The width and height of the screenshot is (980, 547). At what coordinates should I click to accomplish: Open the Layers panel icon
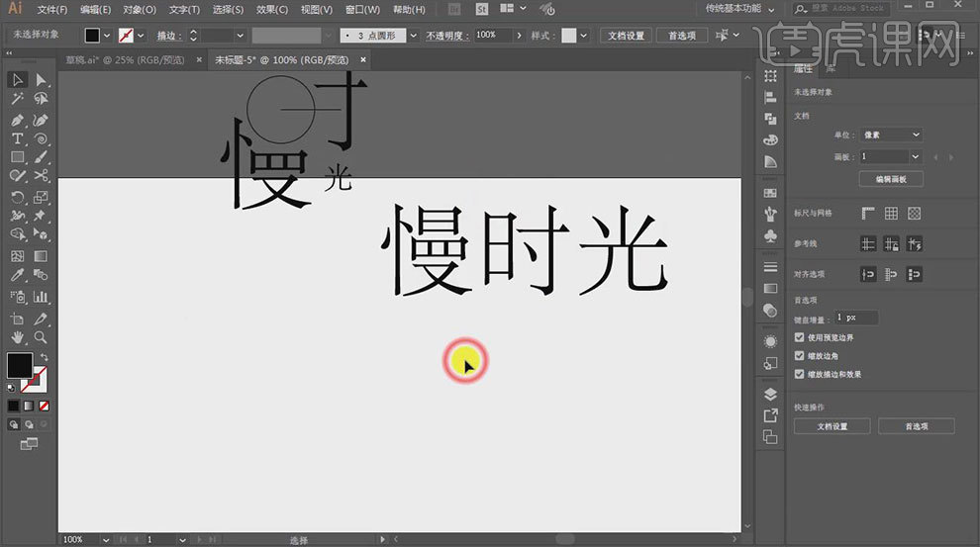770,394
